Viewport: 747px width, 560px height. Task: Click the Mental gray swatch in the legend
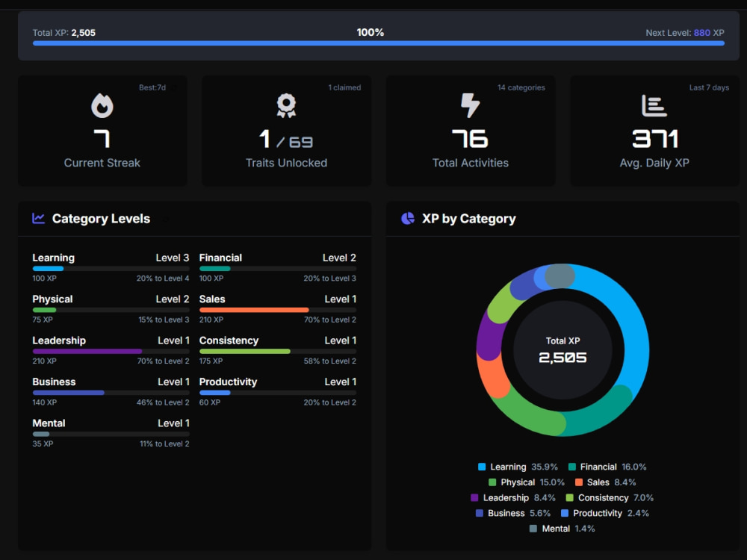click(533, 529)
